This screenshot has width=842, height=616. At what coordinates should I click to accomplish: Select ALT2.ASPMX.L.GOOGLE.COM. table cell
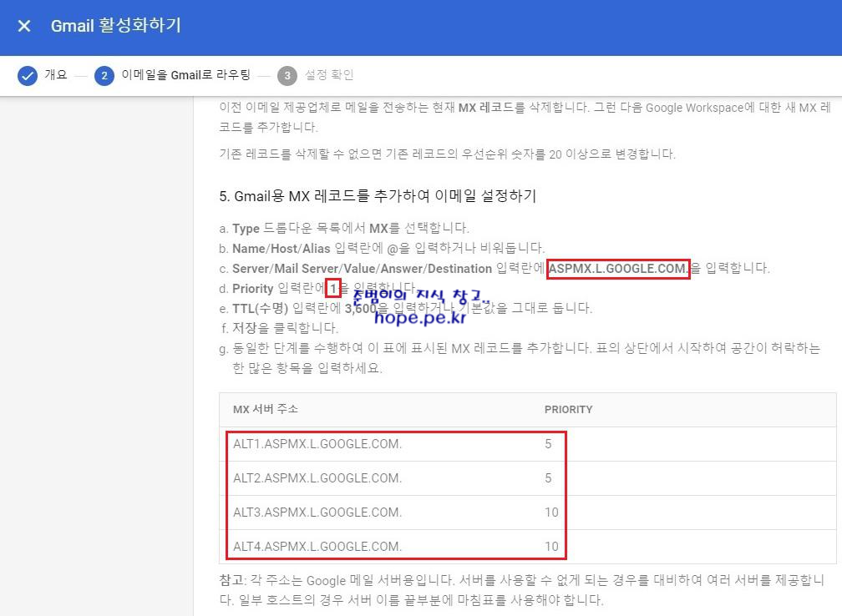(x=317, y=478)
